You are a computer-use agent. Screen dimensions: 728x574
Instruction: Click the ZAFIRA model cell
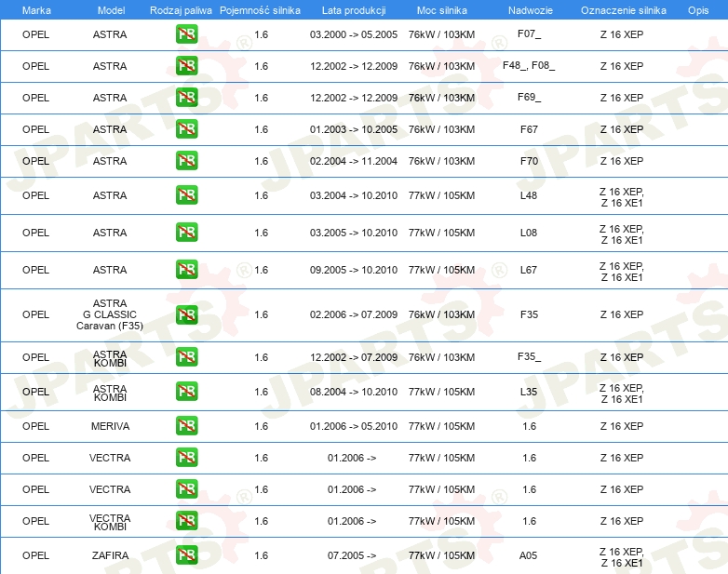tap(110, 555)
